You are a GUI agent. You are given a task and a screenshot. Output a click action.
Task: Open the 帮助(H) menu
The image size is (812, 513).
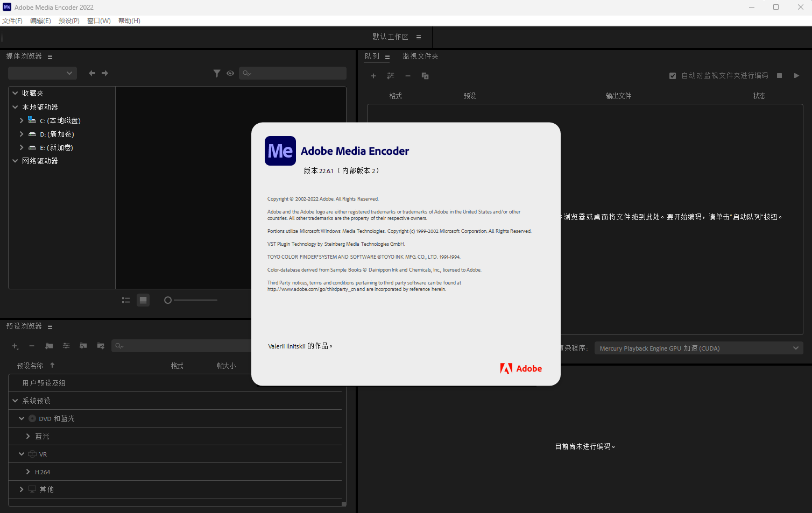click(x=129, y=20)
